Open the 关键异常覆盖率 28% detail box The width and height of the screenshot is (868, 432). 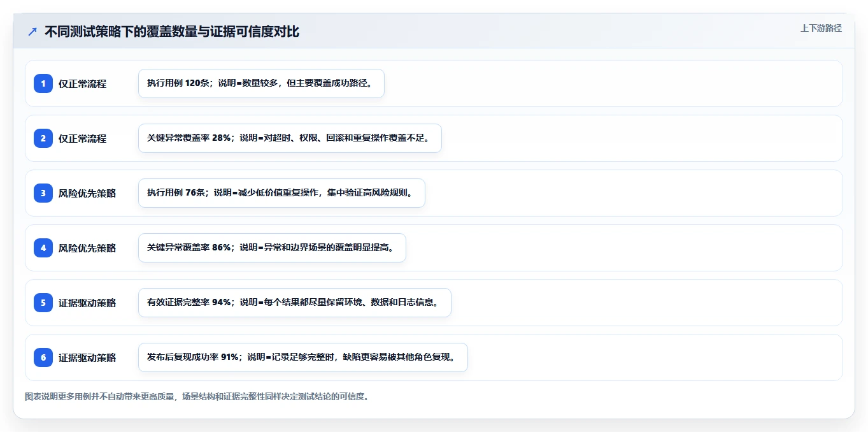click(290, 138)
